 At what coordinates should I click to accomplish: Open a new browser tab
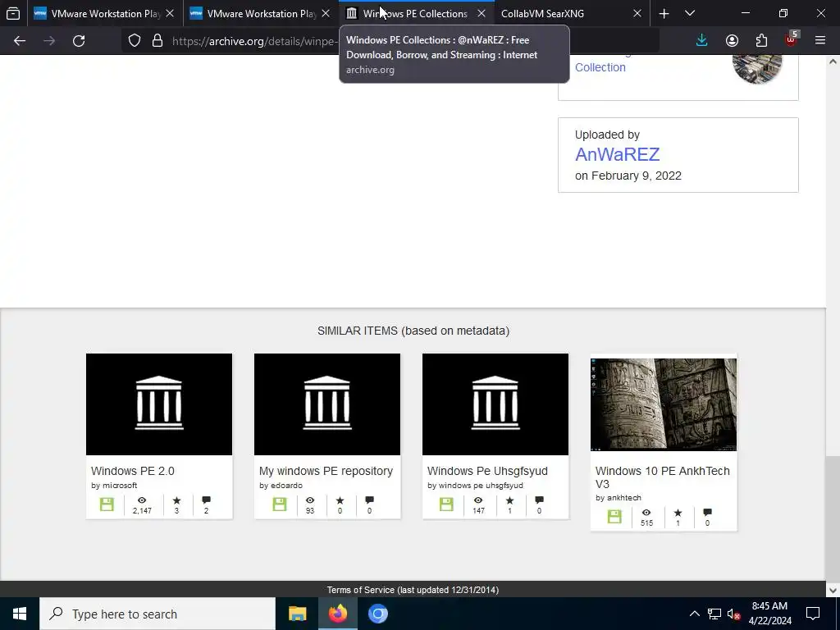pos(664,13)
